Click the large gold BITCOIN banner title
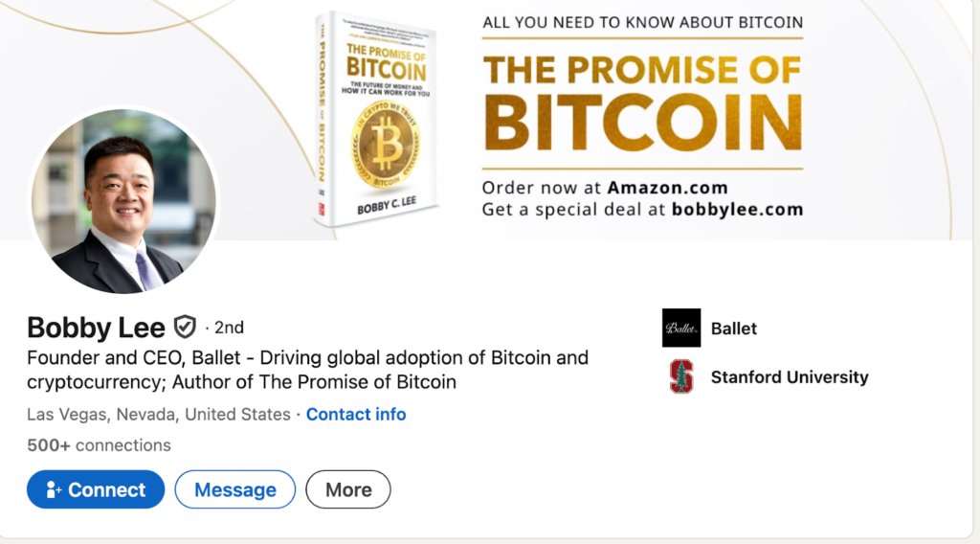 (x=643, y=124)
